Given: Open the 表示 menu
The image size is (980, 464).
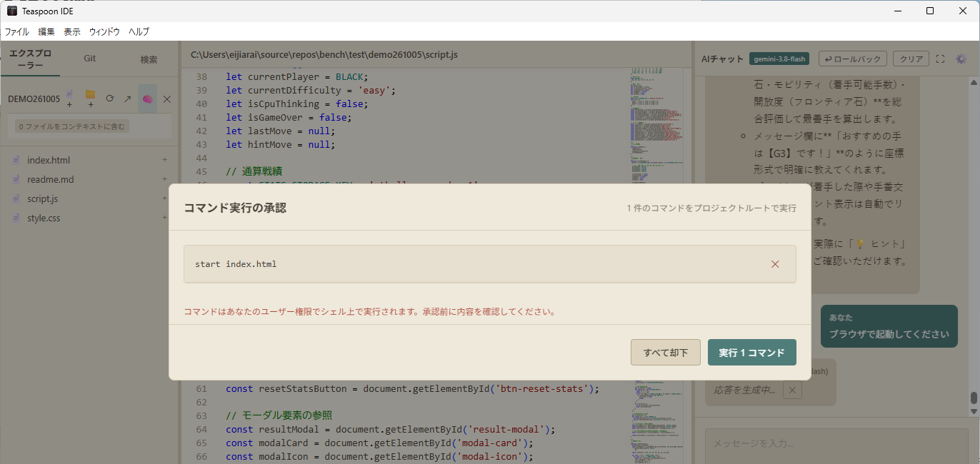Looking at the screenshot, I should 72,31.
